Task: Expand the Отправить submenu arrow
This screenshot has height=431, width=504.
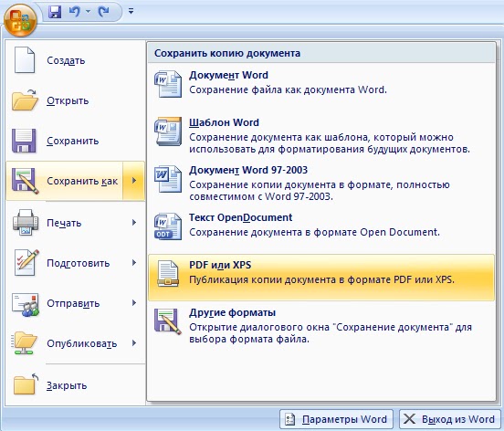Action: click(x=134, y=303)
